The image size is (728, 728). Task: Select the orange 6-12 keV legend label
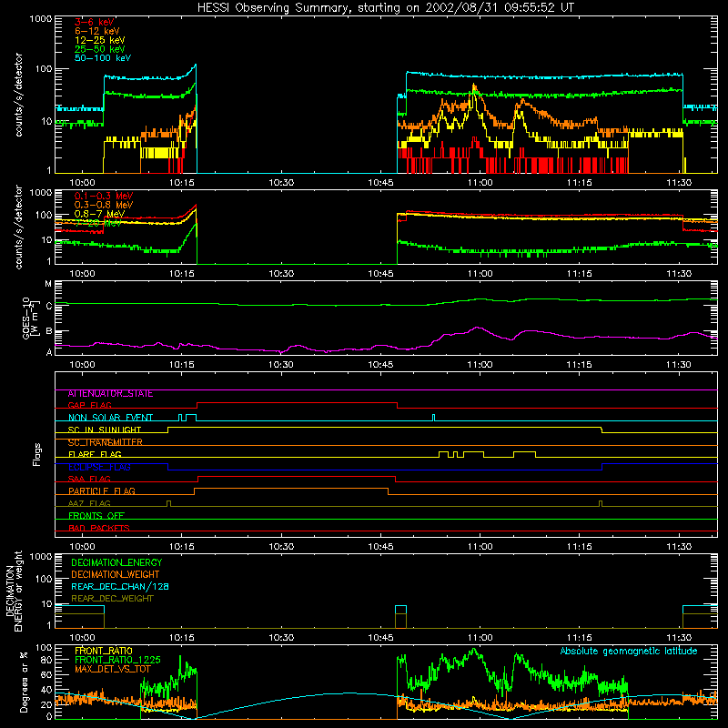tap(97, 31)
